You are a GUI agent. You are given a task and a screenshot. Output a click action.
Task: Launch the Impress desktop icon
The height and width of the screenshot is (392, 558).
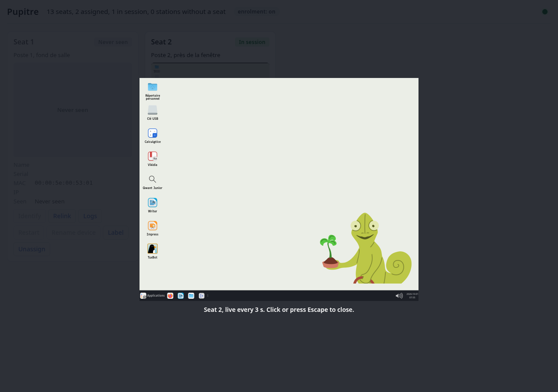pyautogui.click(x=153, y=226)
